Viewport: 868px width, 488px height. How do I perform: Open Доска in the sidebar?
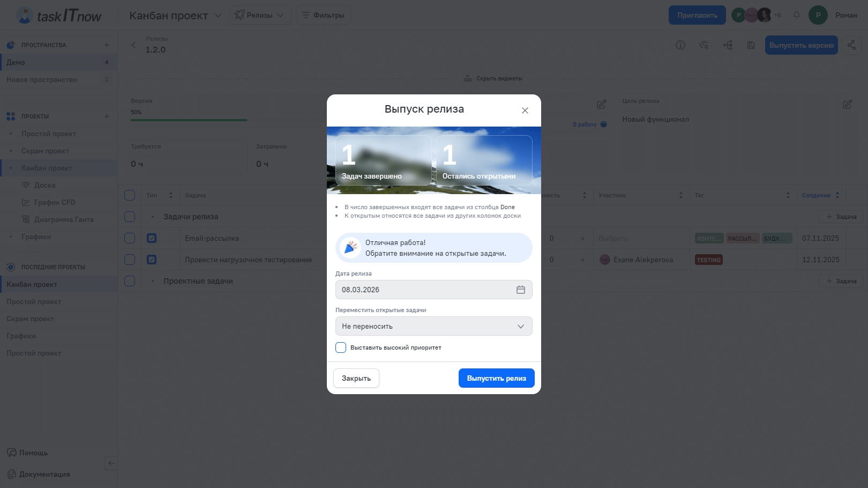(44, 185)
